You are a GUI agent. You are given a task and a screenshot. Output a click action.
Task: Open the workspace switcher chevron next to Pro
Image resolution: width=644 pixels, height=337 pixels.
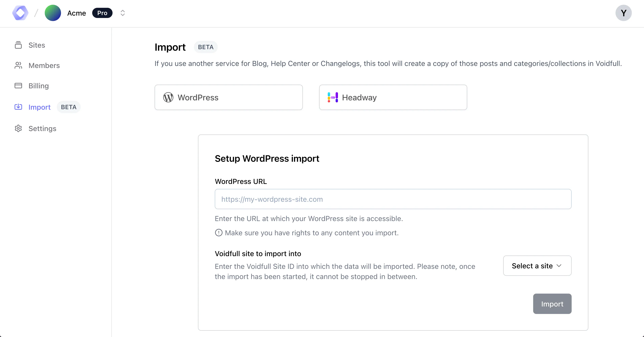click(x=122, y=13)
